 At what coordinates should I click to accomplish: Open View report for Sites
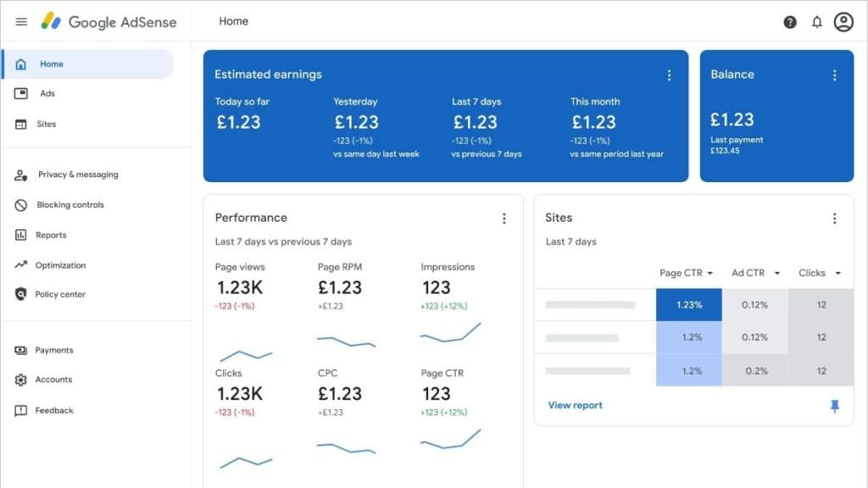(x=575, y=405)
